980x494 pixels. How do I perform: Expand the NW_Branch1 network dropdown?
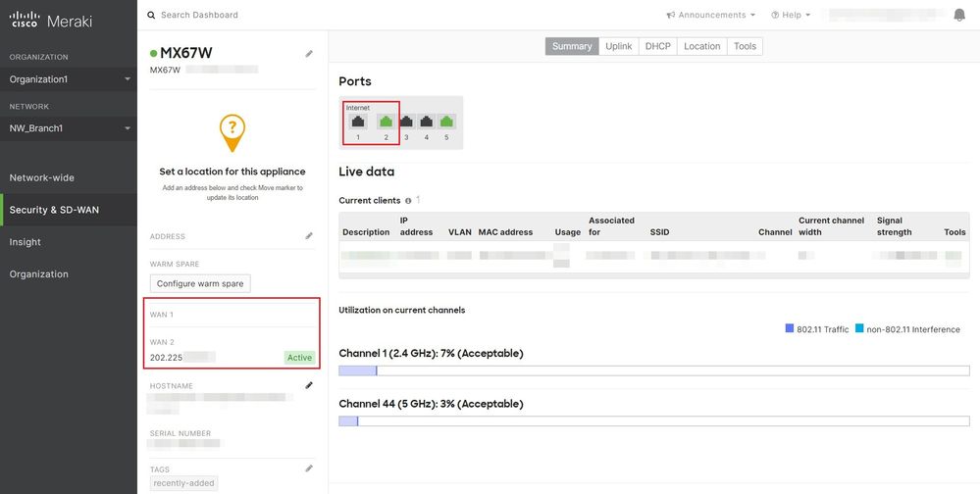coord(69,128)
